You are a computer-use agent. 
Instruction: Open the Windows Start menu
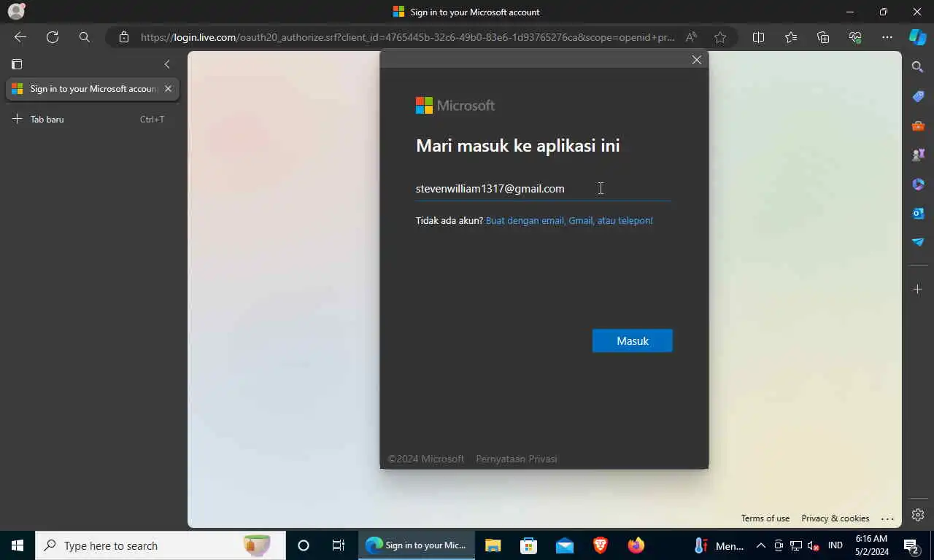(18, 545)
